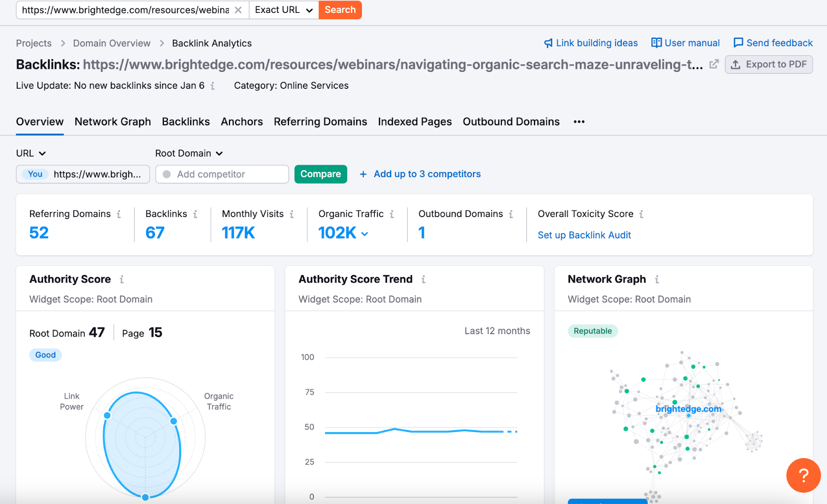Select the Overview tab

coord(40,122)
